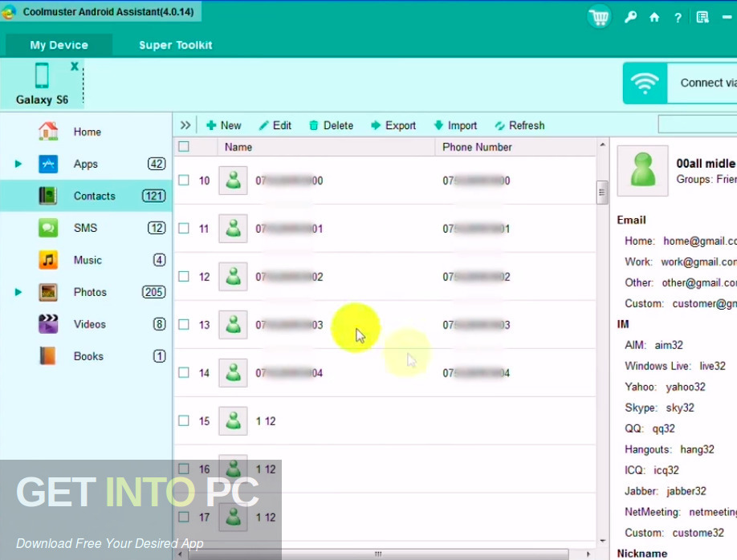
Task: Click the Skype value sky32
Action: 680,408
